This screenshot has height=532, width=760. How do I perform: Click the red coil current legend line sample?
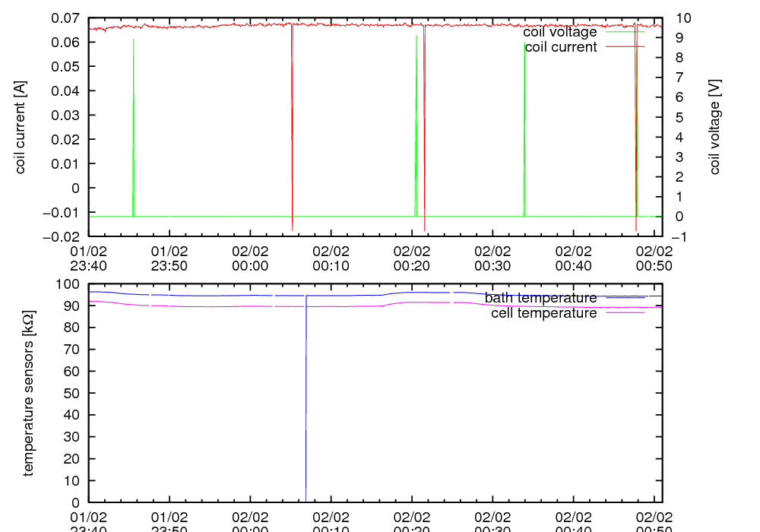pyautogui.click(x=625, y=47)
